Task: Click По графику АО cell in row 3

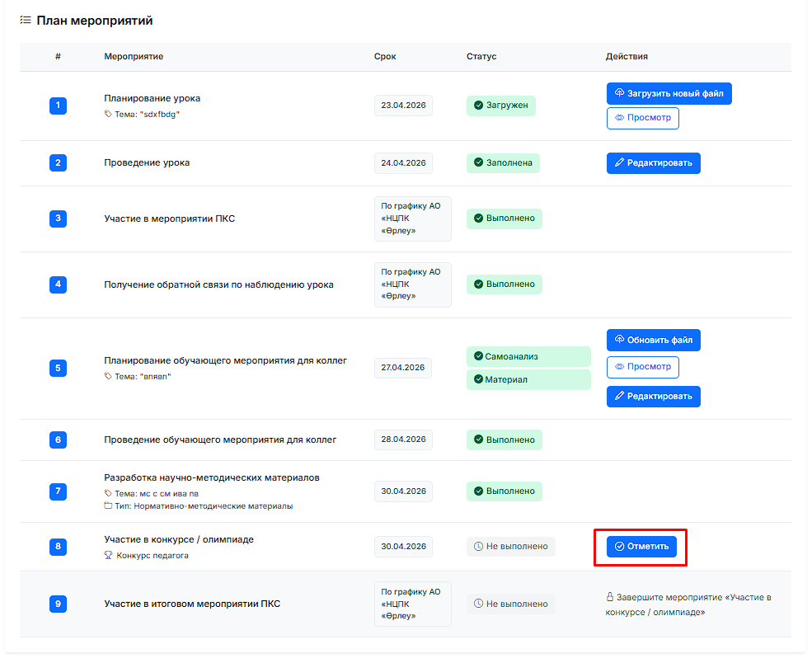Action: [413, 219]
